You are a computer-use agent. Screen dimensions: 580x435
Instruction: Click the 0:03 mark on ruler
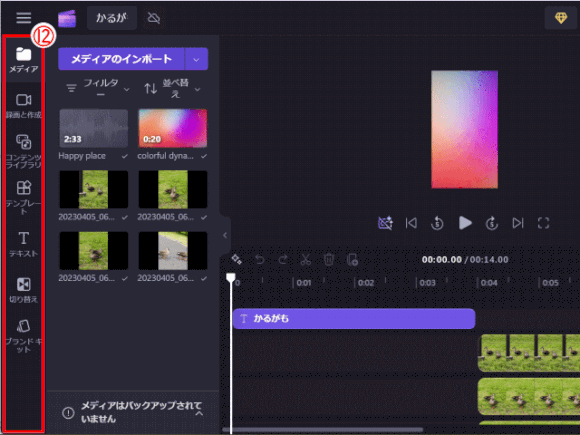click(x=428, y=283)
